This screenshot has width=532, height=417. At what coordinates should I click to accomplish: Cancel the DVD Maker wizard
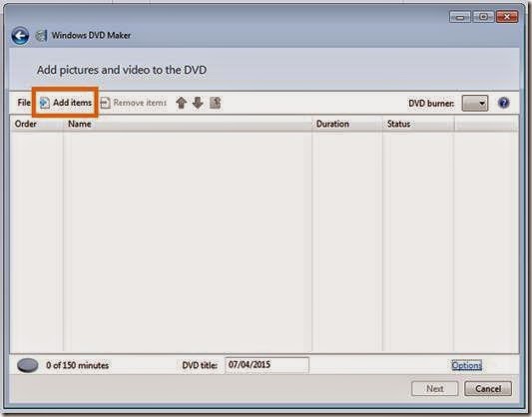(488, 388)
